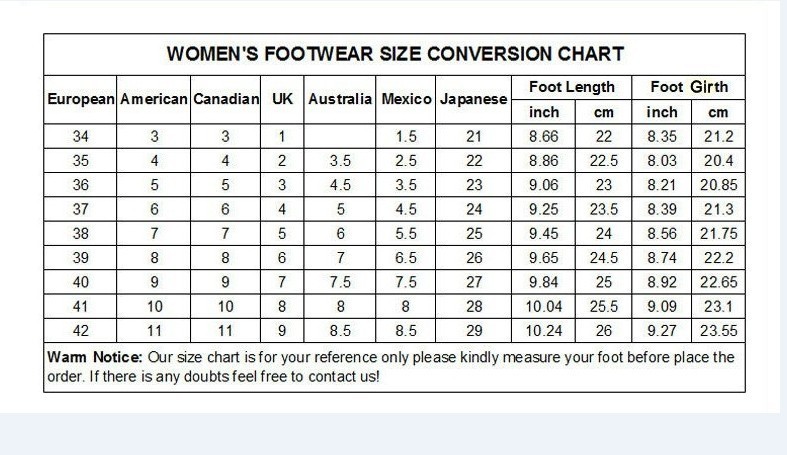Select foot length 22.5 cm cell

[603, 161]
